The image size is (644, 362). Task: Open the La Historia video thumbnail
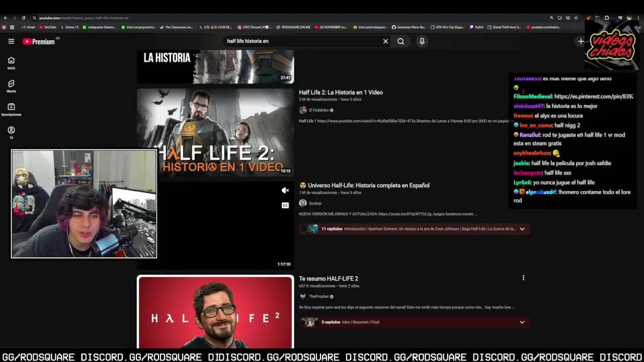[x=215, y=66]
